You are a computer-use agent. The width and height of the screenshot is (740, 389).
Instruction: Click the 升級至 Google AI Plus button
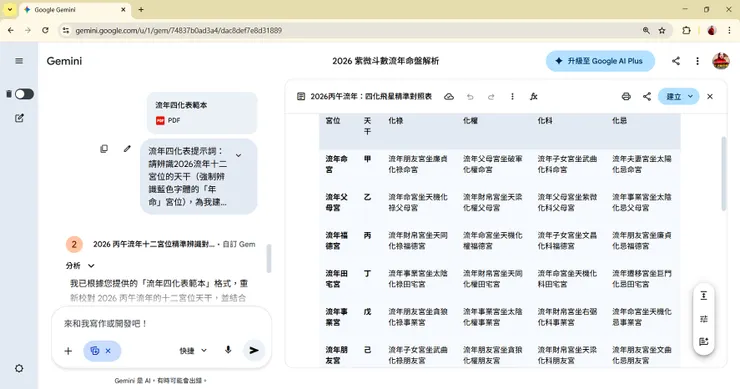[x=600, y=61]
